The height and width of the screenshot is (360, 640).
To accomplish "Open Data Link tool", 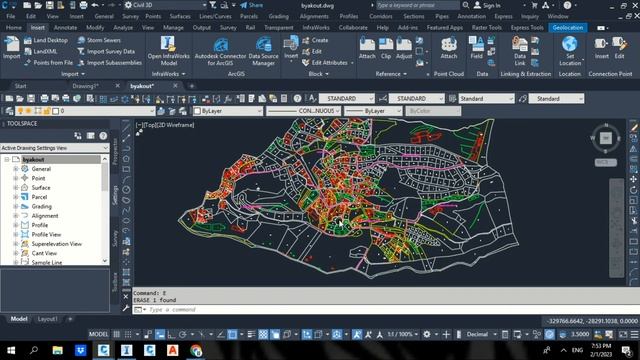I will (520, 51).
